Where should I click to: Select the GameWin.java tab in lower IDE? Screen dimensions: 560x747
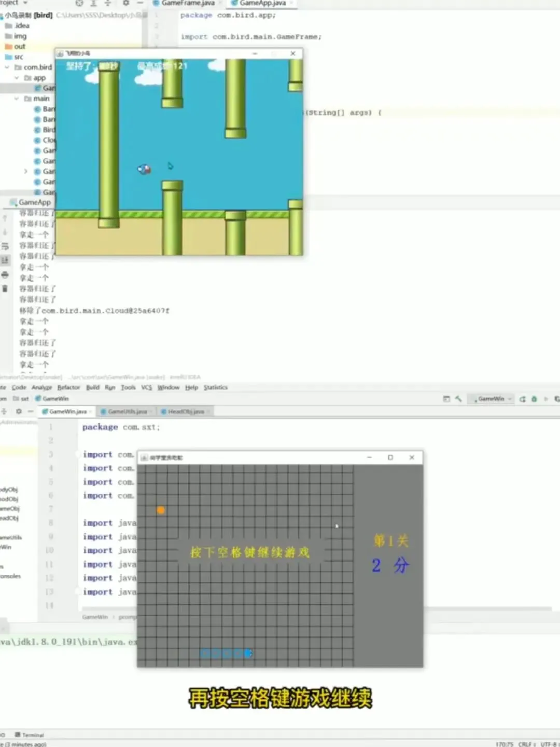tap(67, 411)
